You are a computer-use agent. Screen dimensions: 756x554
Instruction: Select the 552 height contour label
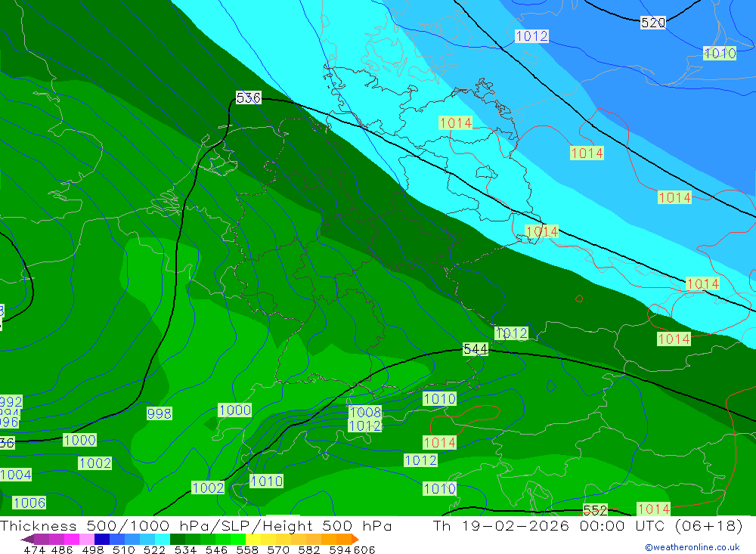pyautogui.click(x=596, y=510)
